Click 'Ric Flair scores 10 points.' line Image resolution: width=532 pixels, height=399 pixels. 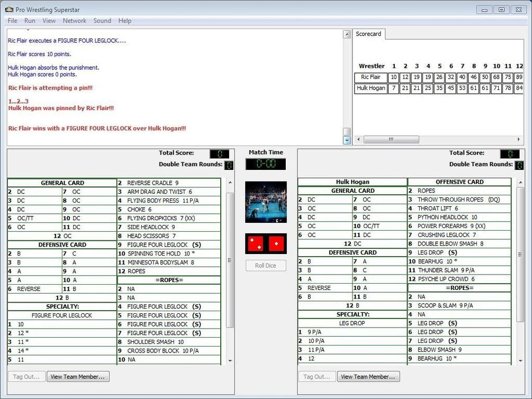40,54
